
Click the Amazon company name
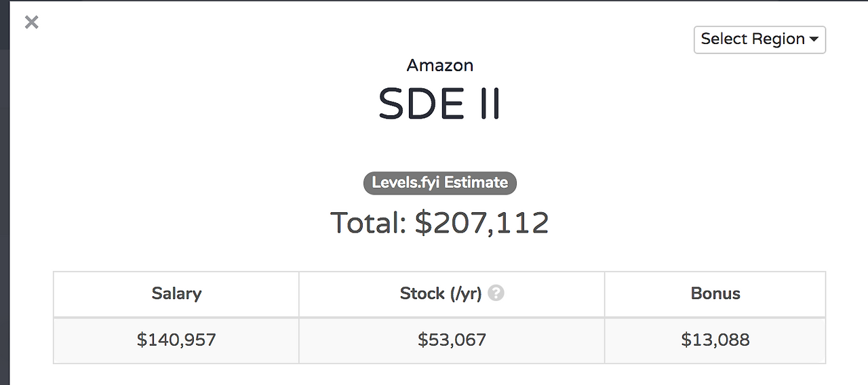coord(439,66)
